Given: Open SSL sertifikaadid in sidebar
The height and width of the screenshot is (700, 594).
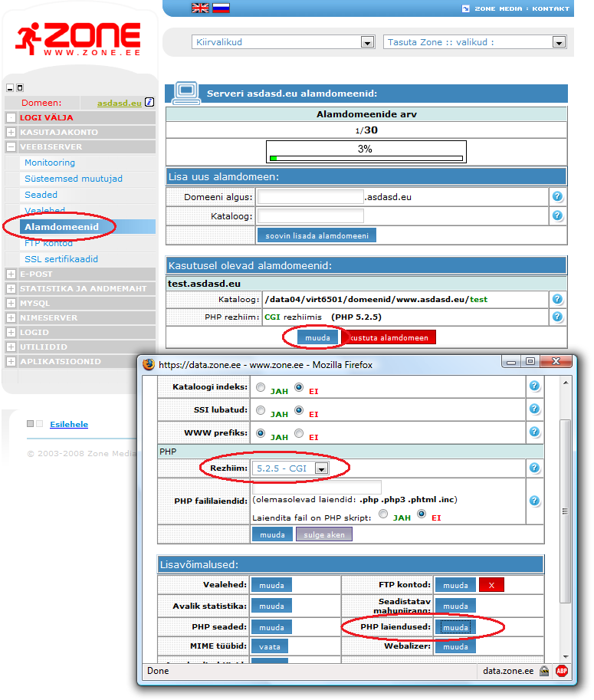Looking at the screenshot, I should click(x=61, y=259).
